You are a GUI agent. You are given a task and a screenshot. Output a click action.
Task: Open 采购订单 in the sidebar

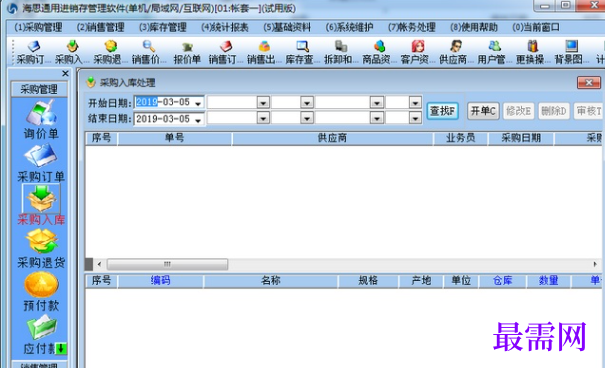pos(41,163)
